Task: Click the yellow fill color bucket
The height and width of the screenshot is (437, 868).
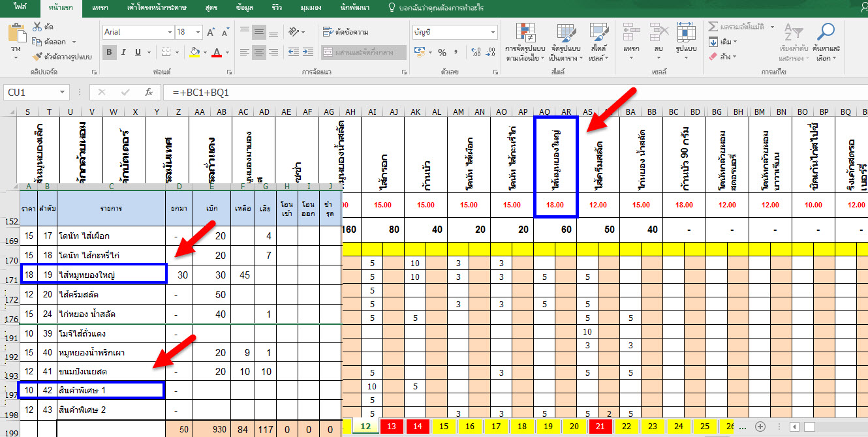Action: pos(194,52)
